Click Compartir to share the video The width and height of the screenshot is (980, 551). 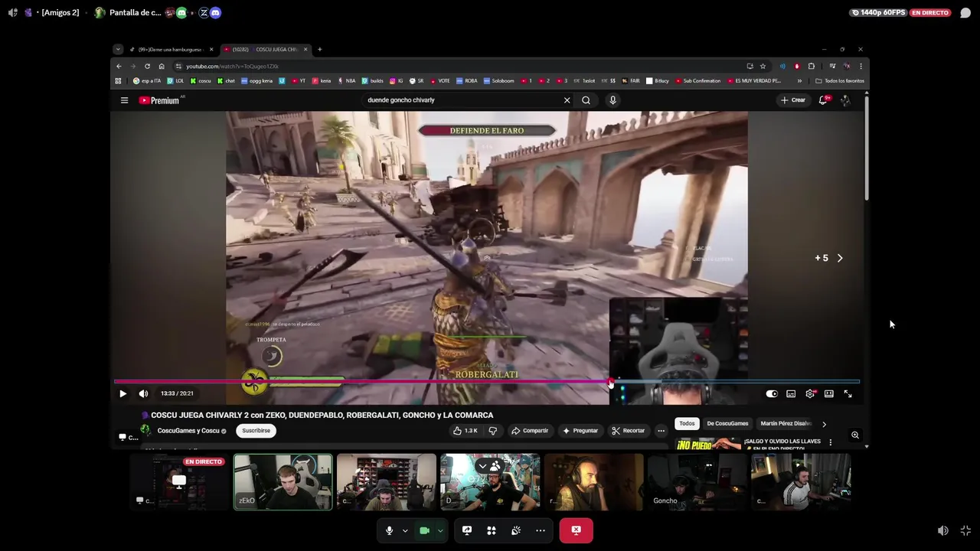coord(530,431)
